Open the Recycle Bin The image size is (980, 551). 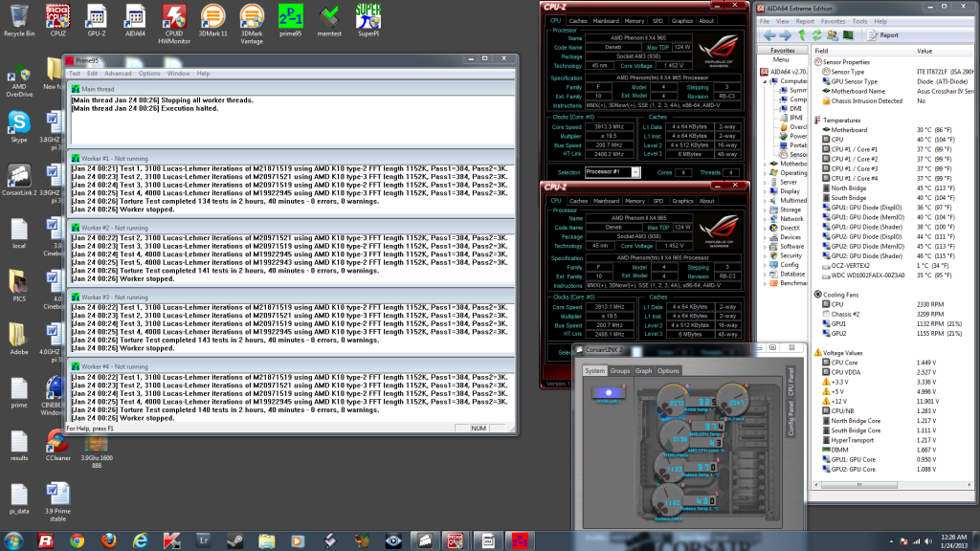point(19,21)
